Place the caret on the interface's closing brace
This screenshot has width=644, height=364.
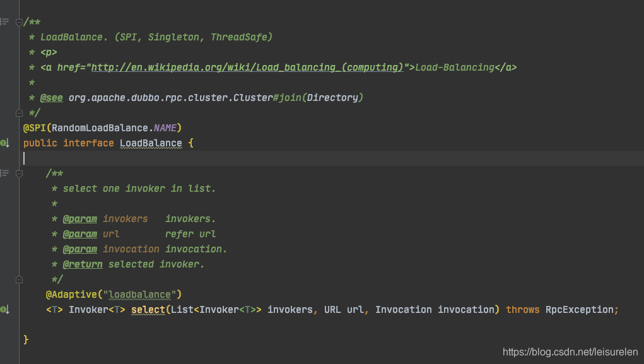(26, 340)
